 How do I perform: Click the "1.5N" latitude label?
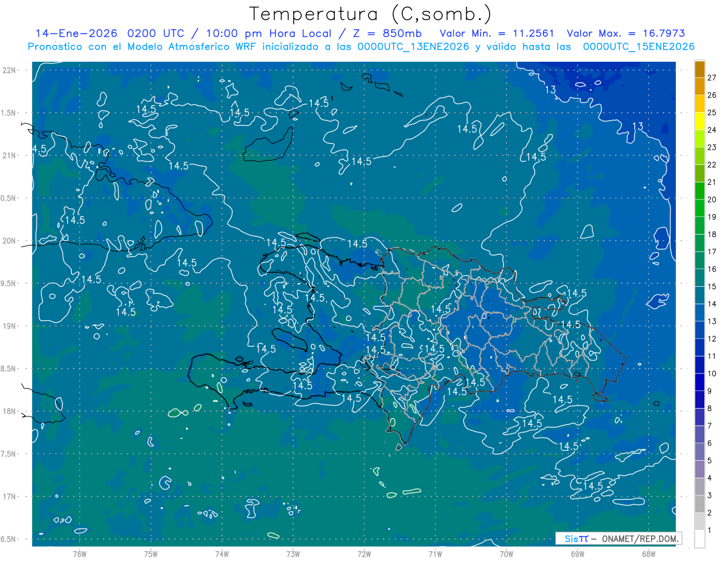(9, 113)
